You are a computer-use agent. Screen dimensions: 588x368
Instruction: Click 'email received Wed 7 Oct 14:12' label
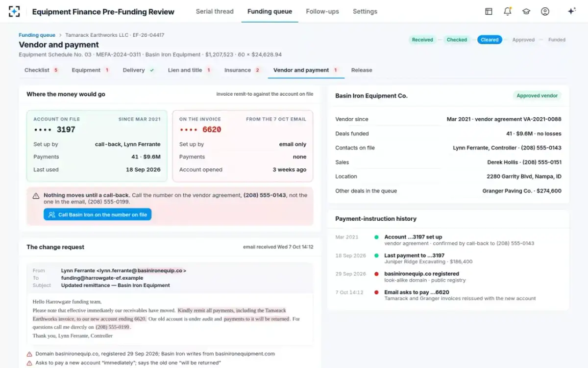278,247
